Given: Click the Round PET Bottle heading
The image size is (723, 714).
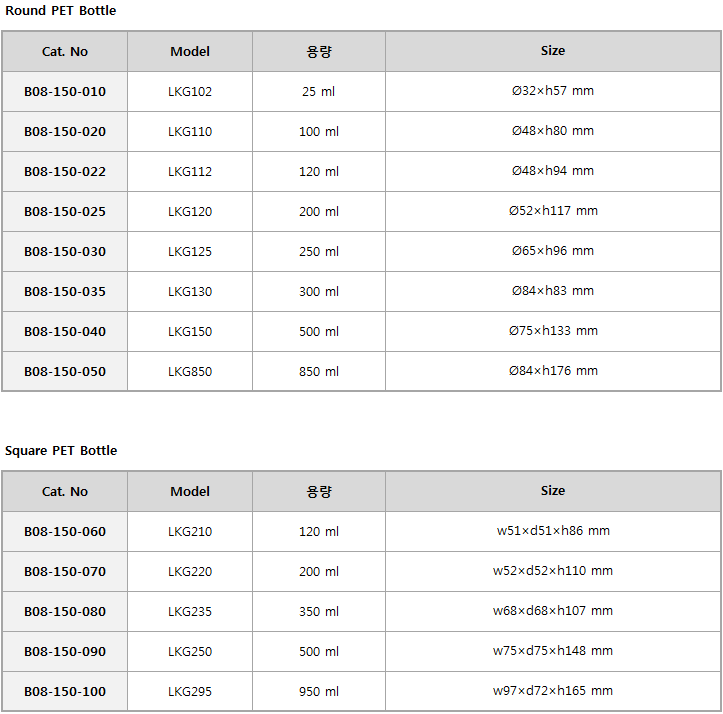Looking at the screenshot, I should [60, 11].
